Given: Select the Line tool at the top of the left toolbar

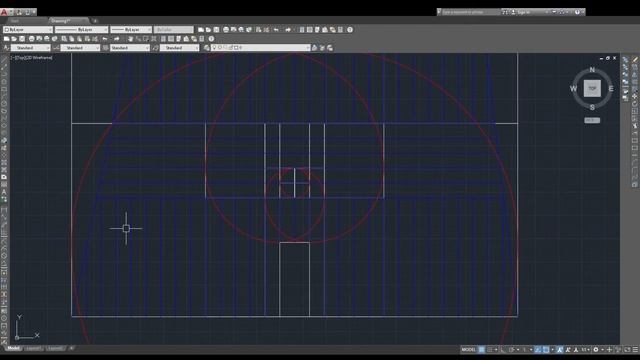Looking at the screenshot, I should [x=4, y=60].
